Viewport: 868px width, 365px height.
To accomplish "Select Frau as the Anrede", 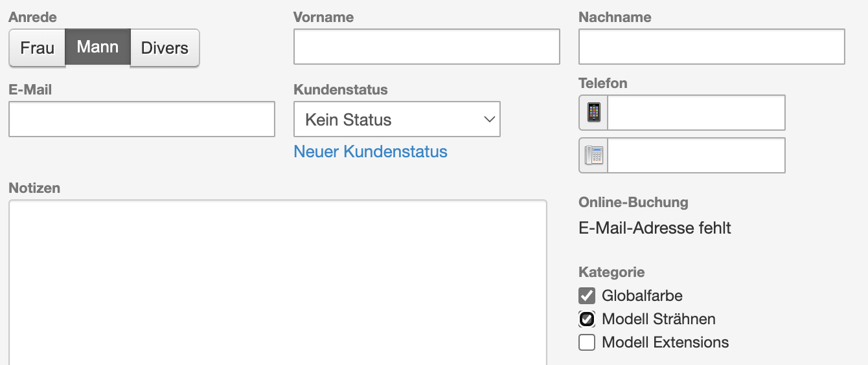I will pyautogui.click(x=37, y=48).
